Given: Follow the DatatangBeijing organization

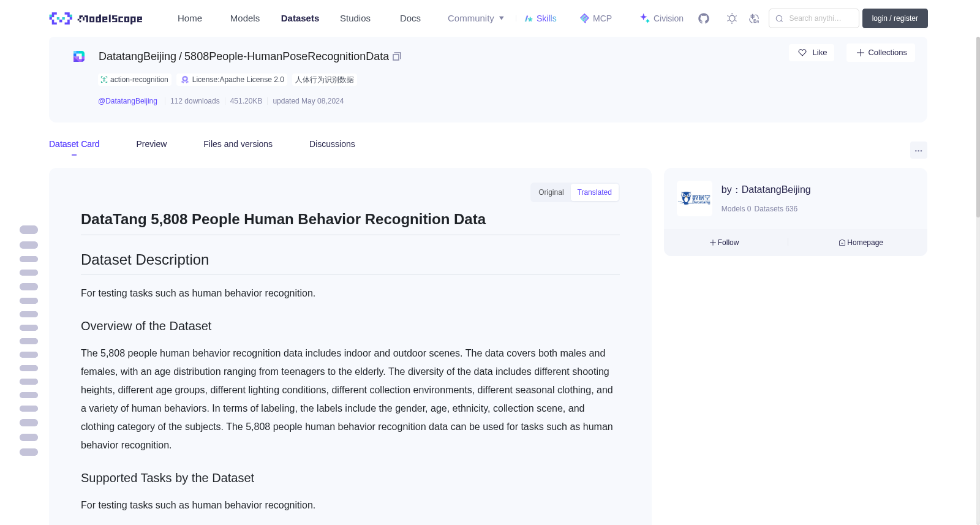Looking at the screenshot, I should [725, 243].
